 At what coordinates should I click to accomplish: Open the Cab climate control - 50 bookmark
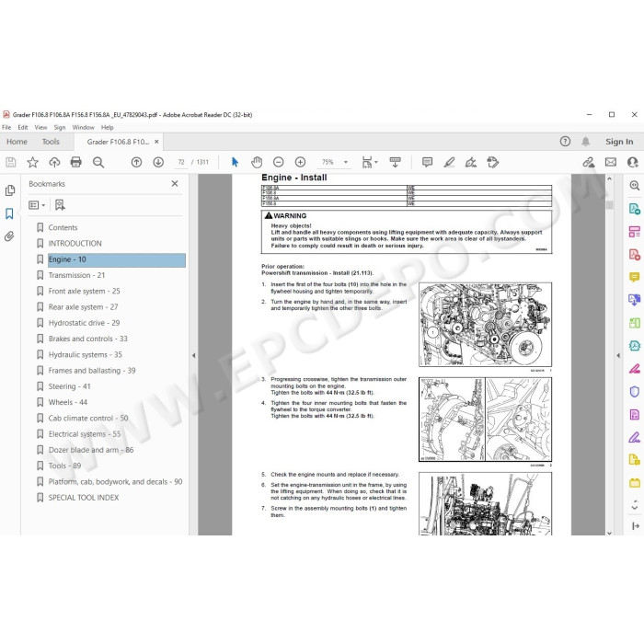click(x=88, y=418)
